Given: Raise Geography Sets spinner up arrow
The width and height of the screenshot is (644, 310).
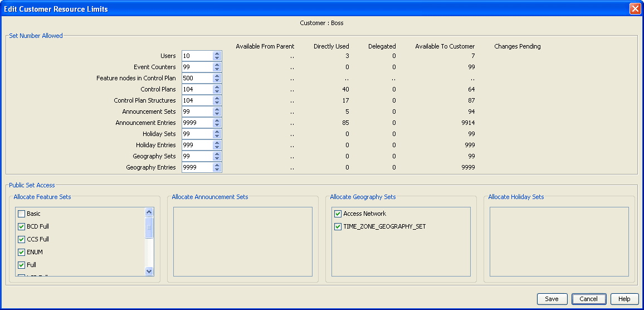Looking at the screenshot, I should [217, 154].
